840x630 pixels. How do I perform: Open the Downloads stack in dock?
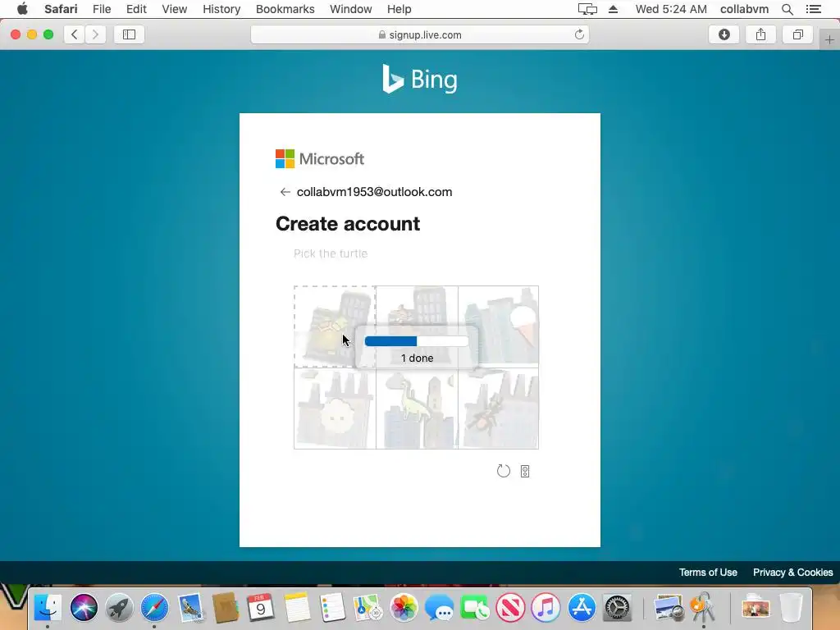coord(756,608)
